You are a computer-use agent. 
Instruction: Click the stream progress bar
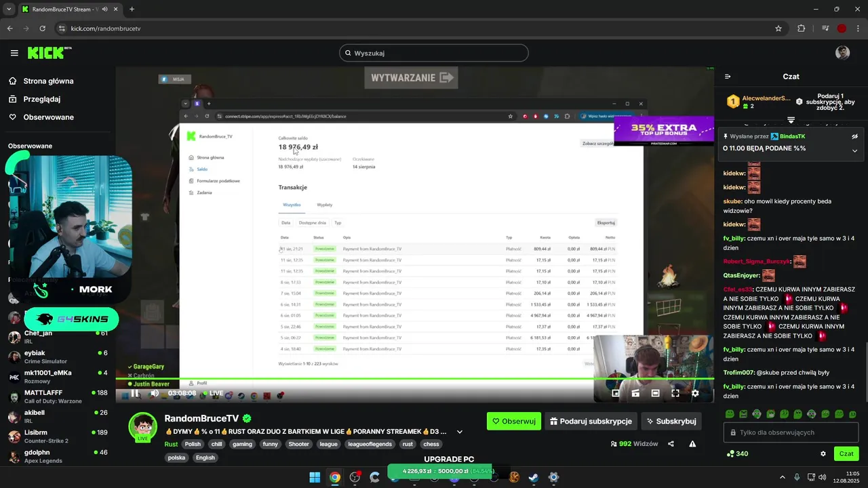tap(414, 378)
